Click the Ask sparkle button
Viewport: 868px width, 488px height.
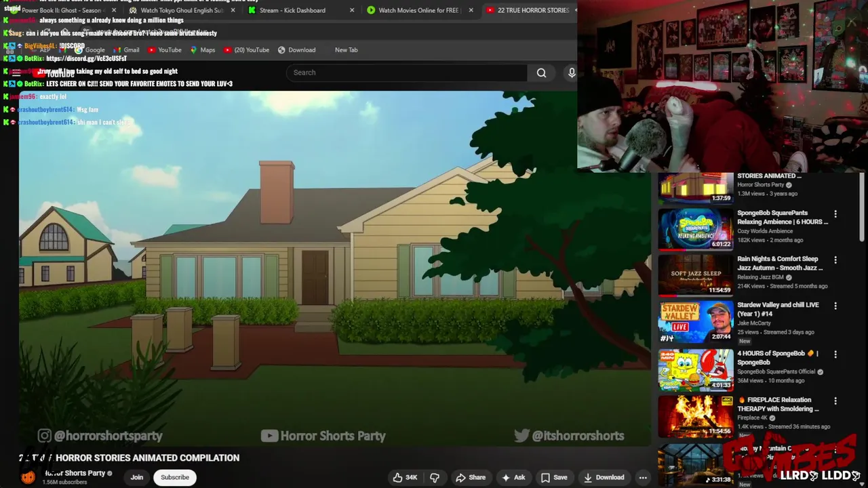pyautogui.click(x=513, y=477)
